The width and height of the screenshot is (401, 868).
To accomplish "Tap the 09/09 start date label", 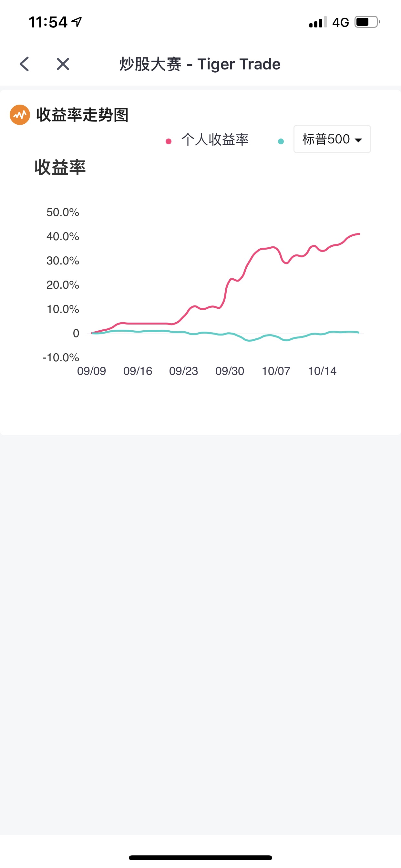I will (x=91, y=371).
